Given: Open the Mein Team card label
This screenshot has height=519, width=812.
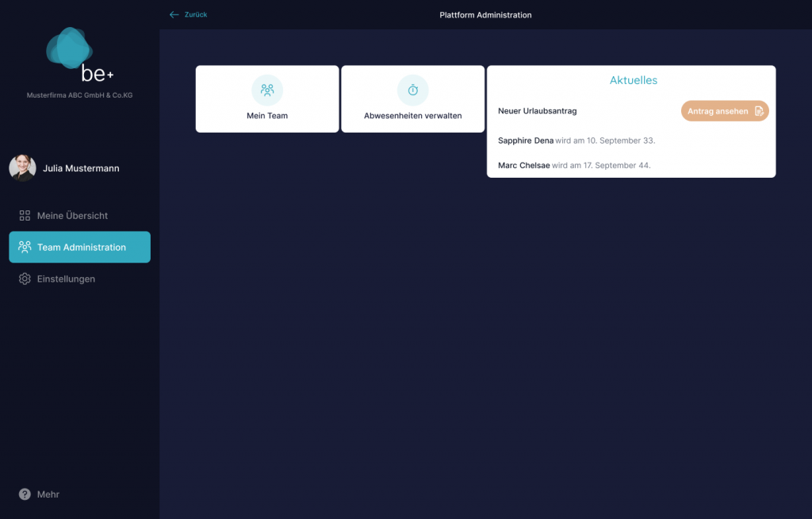Looking at the screenshot, I should tap(267, 116).
